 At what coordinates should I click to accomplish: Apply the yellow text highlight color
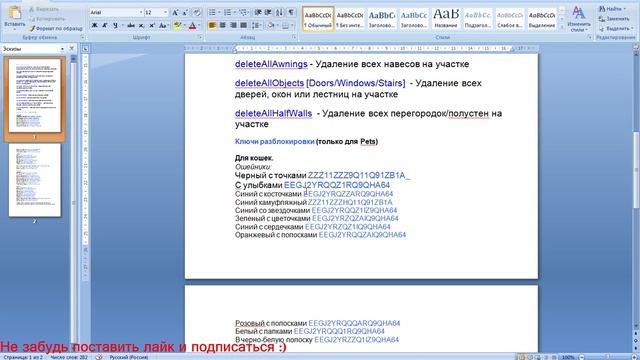(177, 25)
